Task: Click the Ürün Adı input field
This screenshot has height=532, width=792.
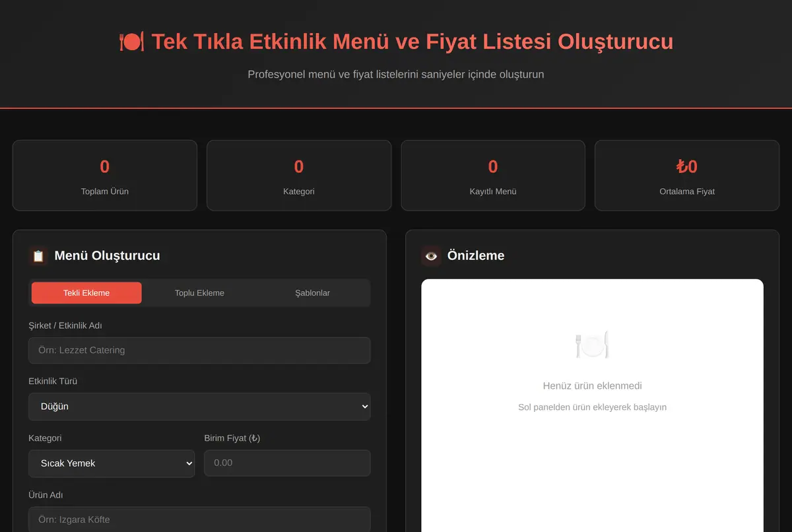Action: 199,519
